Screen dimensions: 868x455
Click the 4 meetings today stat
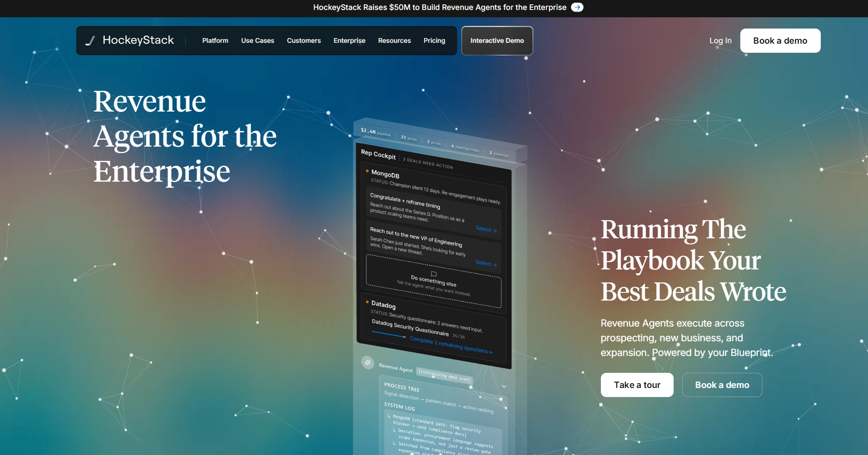tap(465, 148)
